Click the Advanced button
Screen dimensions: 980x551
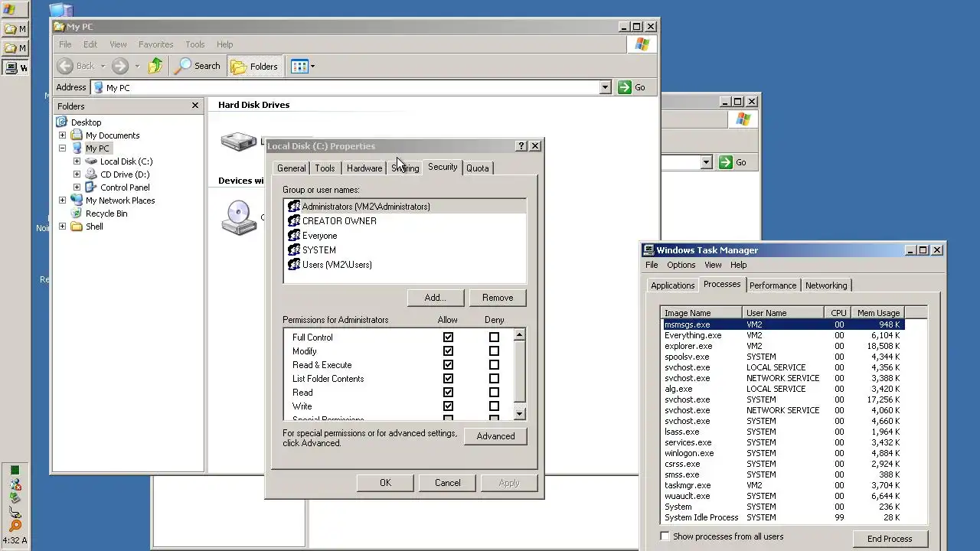(495, 436)
